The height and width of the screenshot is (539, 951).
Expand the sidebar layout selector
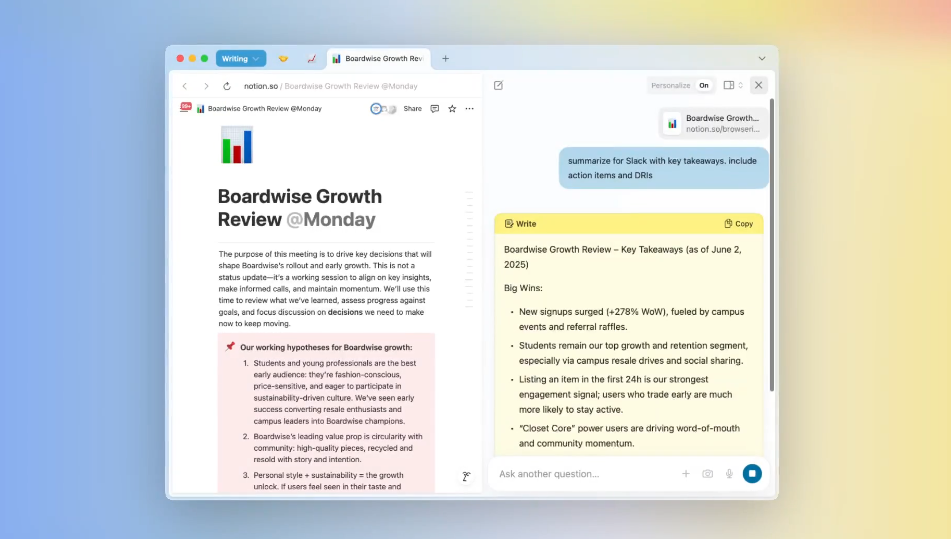[x=732, y=85]
